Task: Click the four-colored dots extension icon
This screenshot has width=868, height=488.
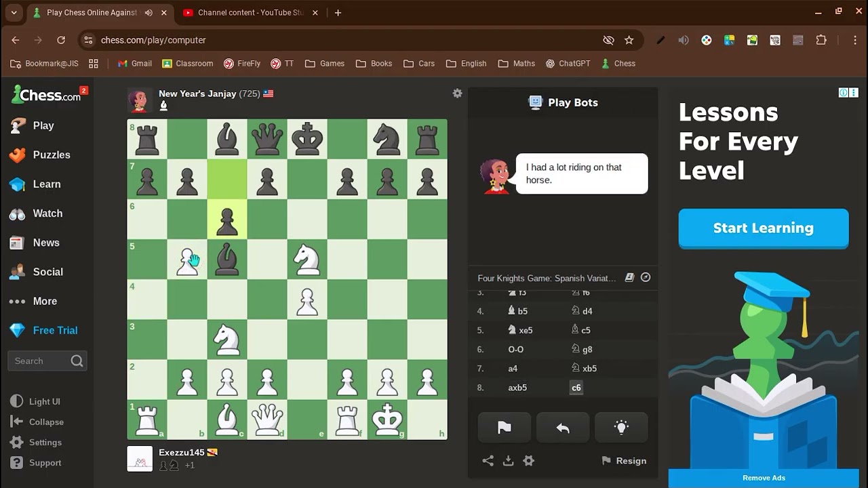Action: (x=707, y=40)
